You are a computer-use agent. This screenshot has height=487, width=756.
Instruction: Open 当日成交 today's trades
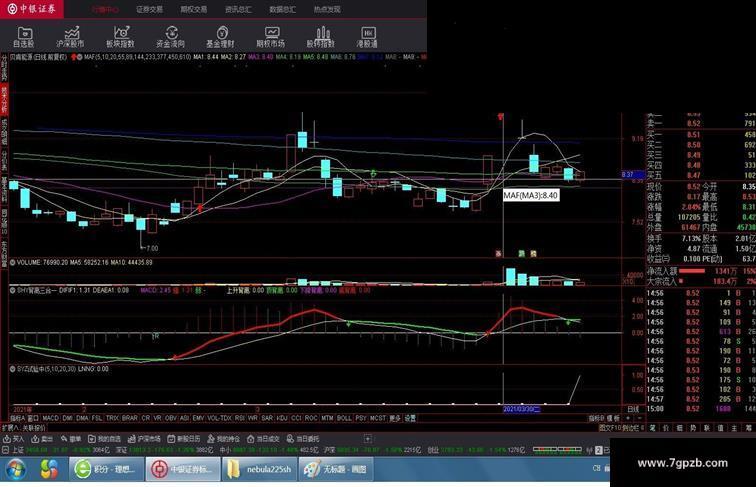pos(263,439)
